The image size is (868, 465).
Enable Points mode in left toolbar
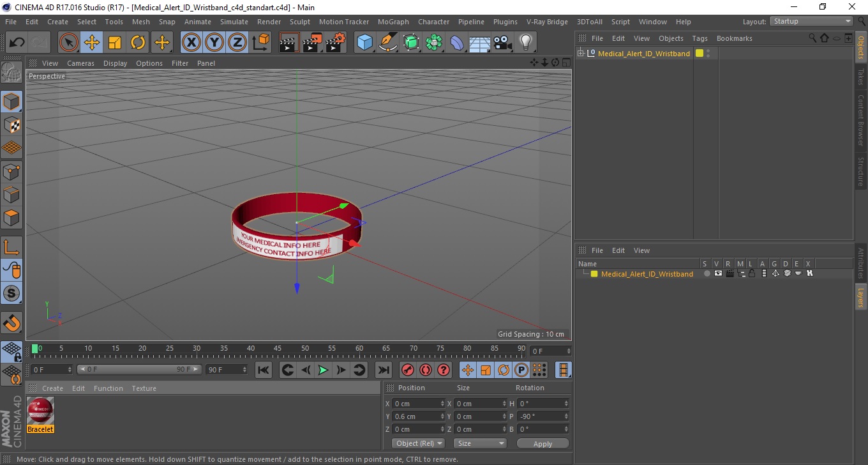tap(11, 171)
